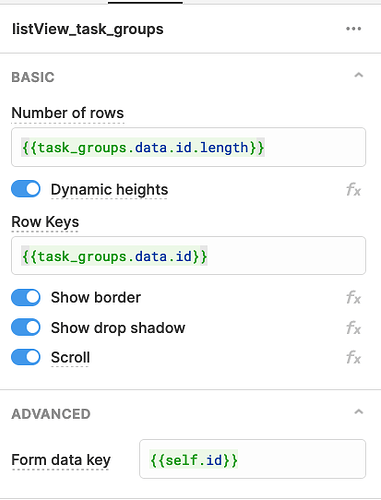Toggle the Dynamic heights switch

pos(26,189)
